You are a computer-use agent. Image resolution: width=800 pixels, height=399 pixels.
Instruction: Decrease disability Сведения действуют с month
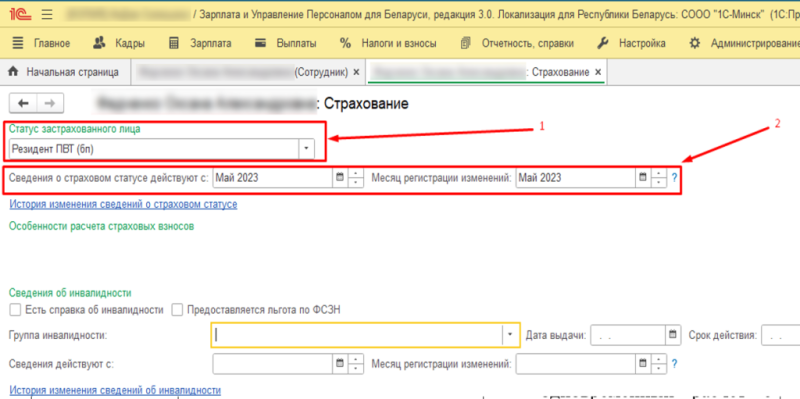coord(356,368)
